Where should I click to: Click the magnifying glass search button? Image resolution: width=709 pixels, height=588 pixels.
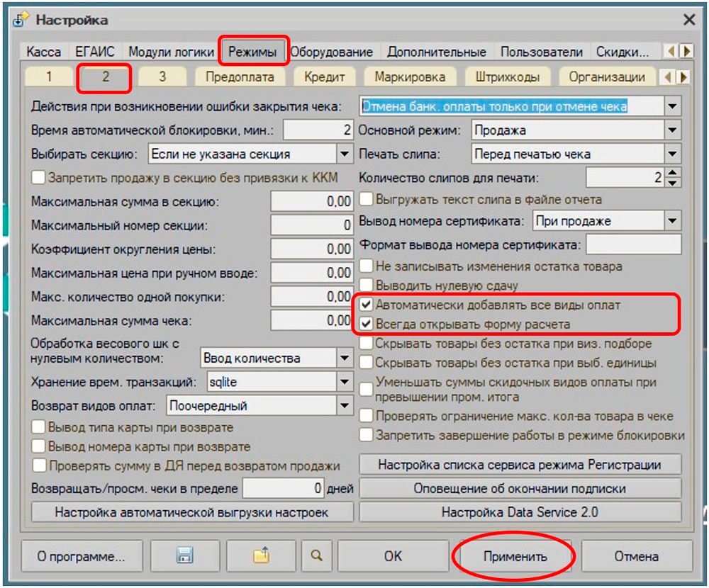pyautogui.click(x=316, y=556)
